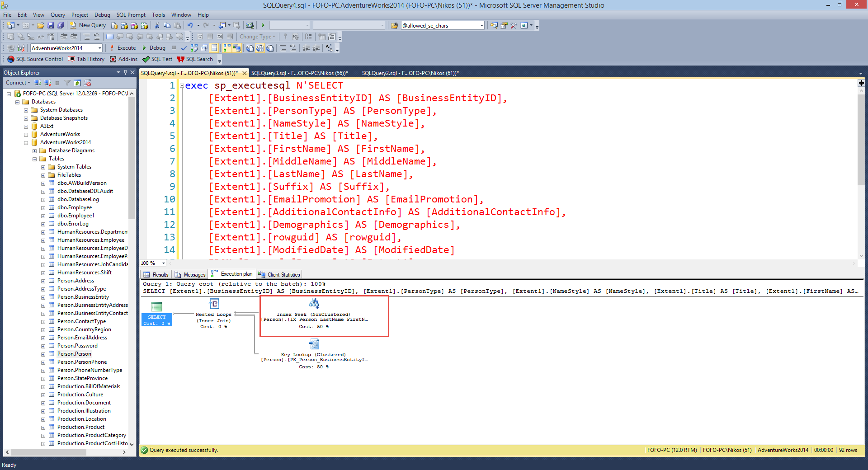
Task: Click the Debug button
Action: point(154,48)
